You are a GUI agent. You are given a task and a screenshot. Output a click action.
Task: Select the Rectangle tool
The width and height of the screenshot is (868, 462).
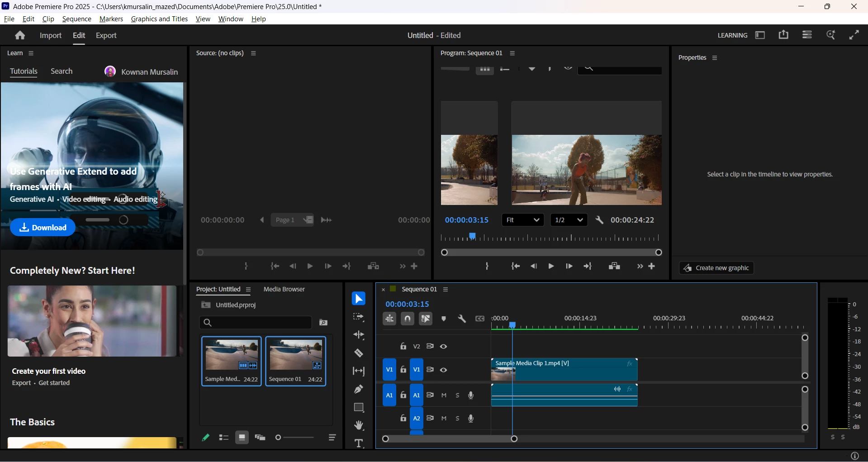pos(359,408)
